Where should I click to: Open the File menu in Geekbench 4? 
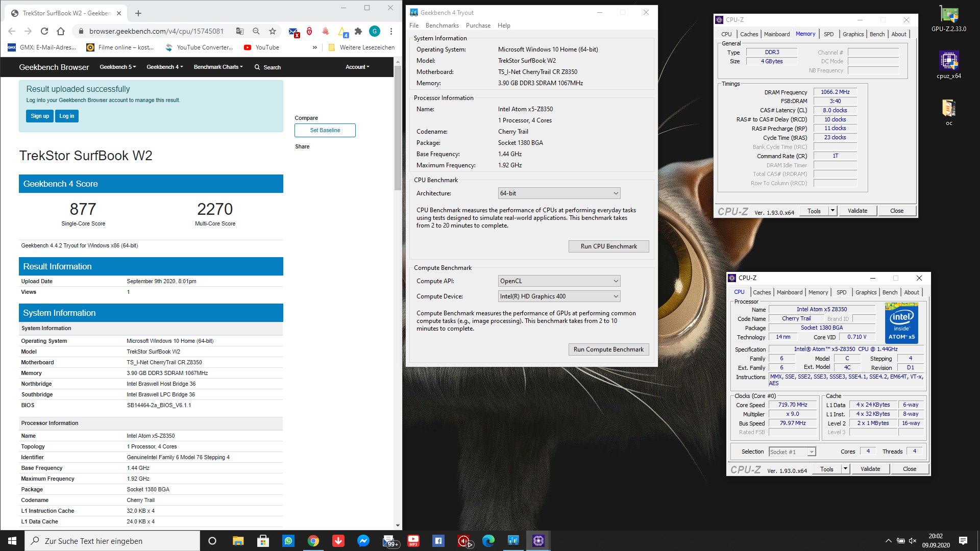click(414, 26)
